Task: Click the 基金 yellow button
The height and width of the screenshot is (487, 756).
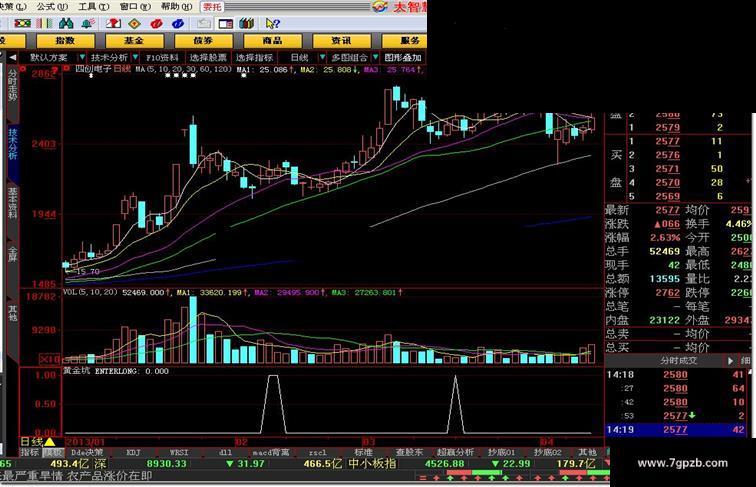Action: click(134, 41)
